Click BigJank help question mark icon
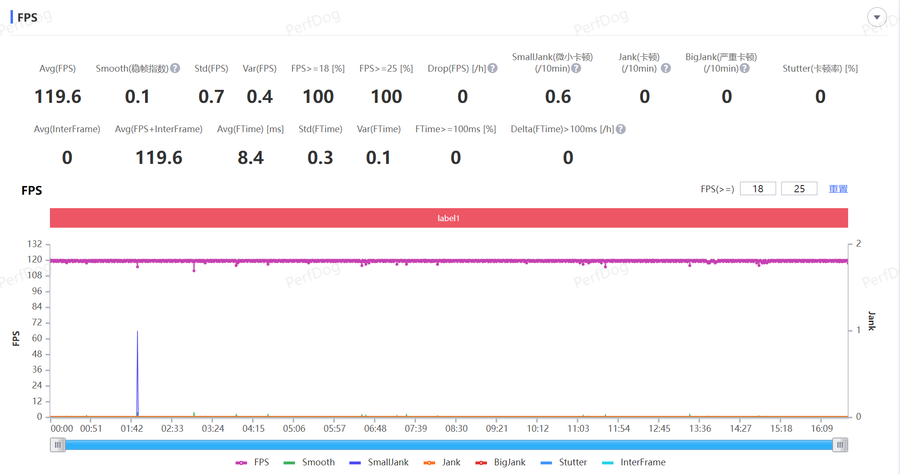This screenshot has height=474, width=900. (x=744, y=69)
